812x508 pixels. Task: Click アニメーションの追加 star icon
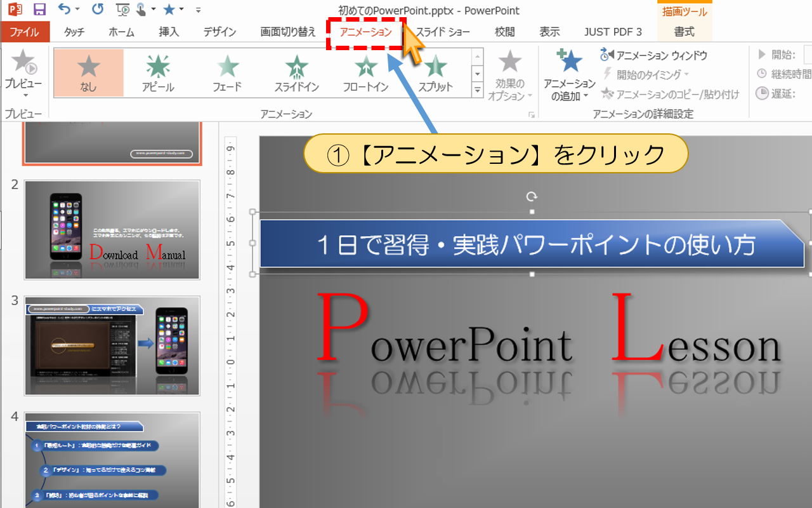pos(569,61)
